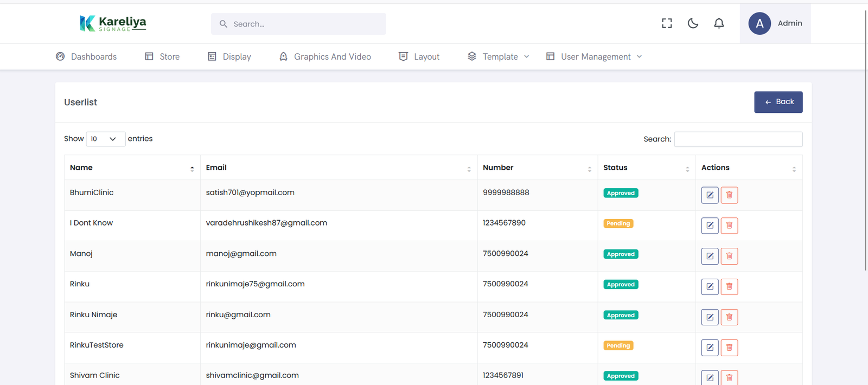868x385 pixels.
Task: Click Pending badge for I Dont Know
Action: click(618, 223)
